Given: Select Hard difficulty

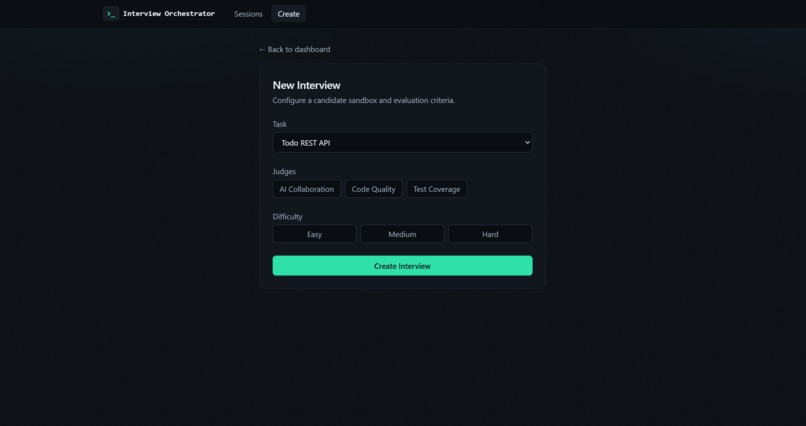Looking at the screenshot, I should tap(490, 234).
